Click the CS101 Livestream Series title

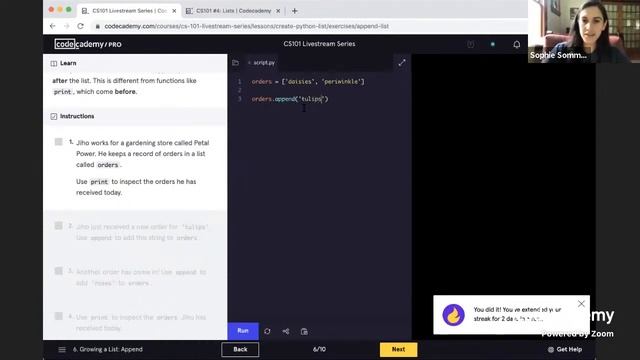(319, 44)
